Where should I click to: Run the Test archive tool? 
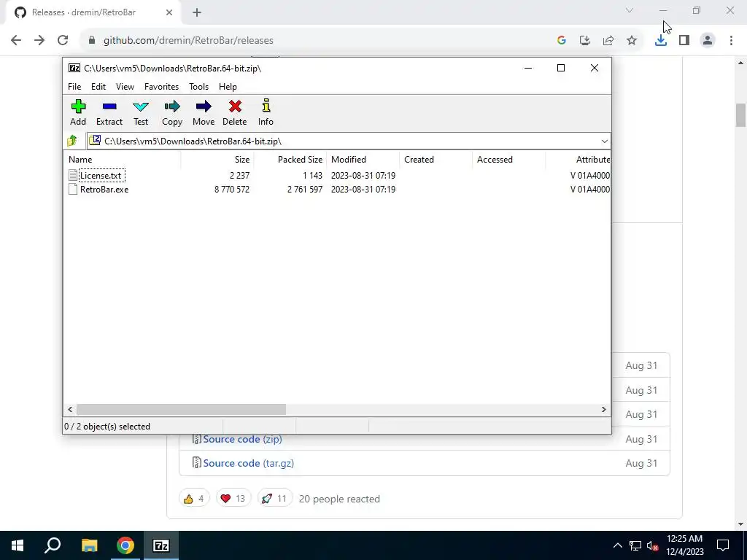coord(141,112)
